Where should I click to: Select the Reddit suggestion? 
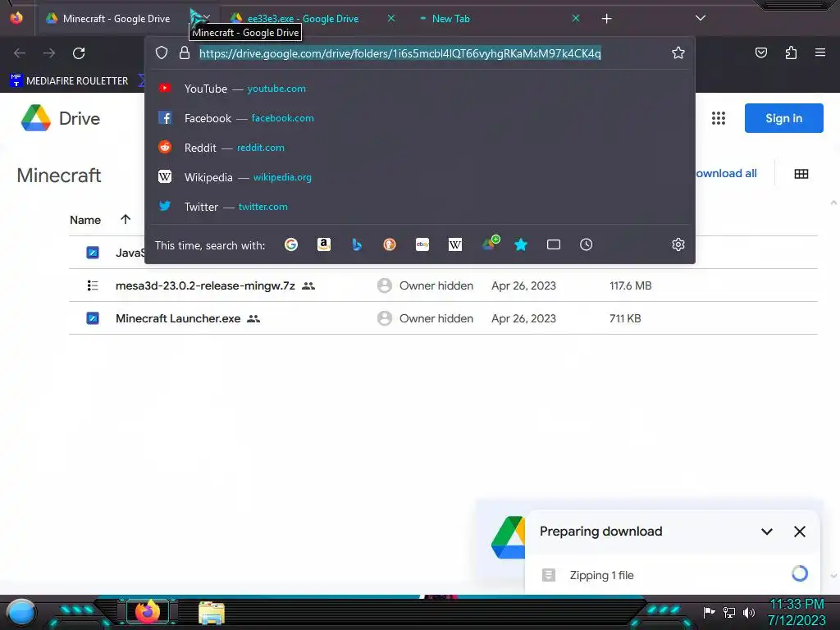419,148
